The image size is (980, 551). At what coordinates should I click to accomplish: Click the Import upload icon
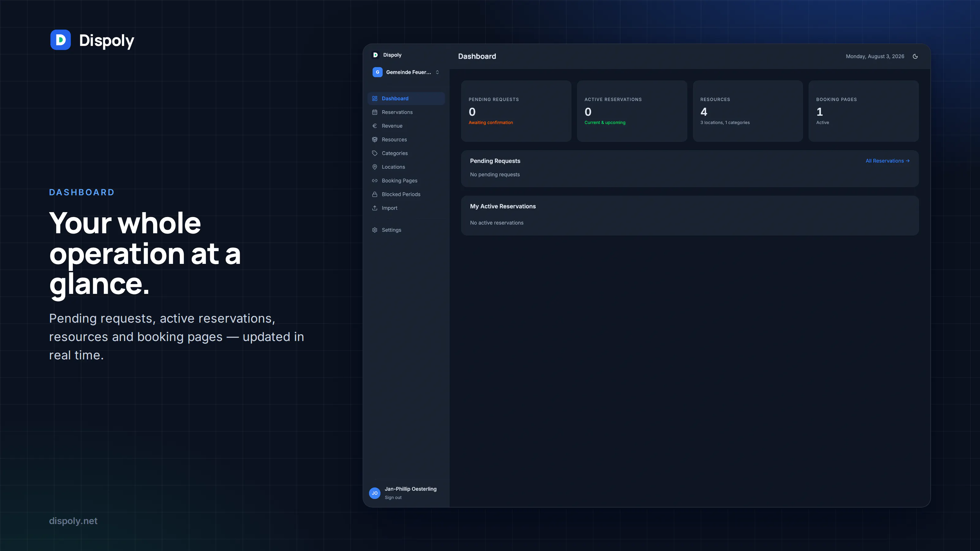coord(375,208)
